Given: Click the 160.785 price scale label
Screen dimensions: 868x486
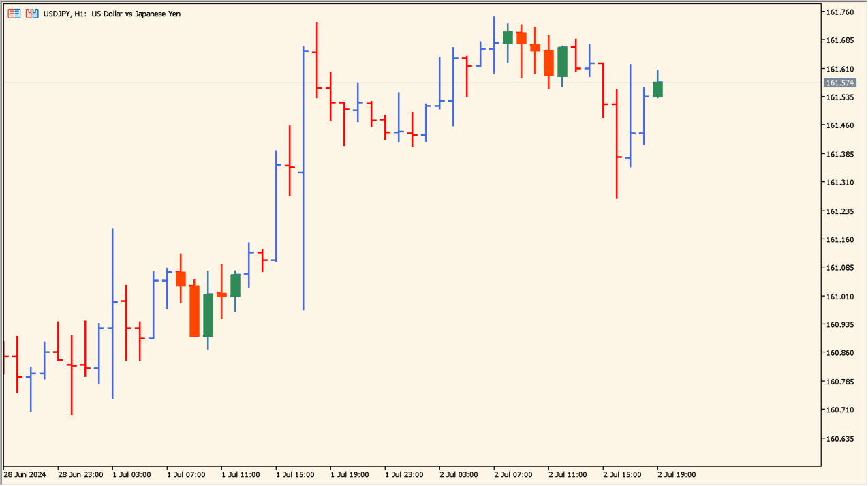Looking at the screenshot, I should coord(839,382).
